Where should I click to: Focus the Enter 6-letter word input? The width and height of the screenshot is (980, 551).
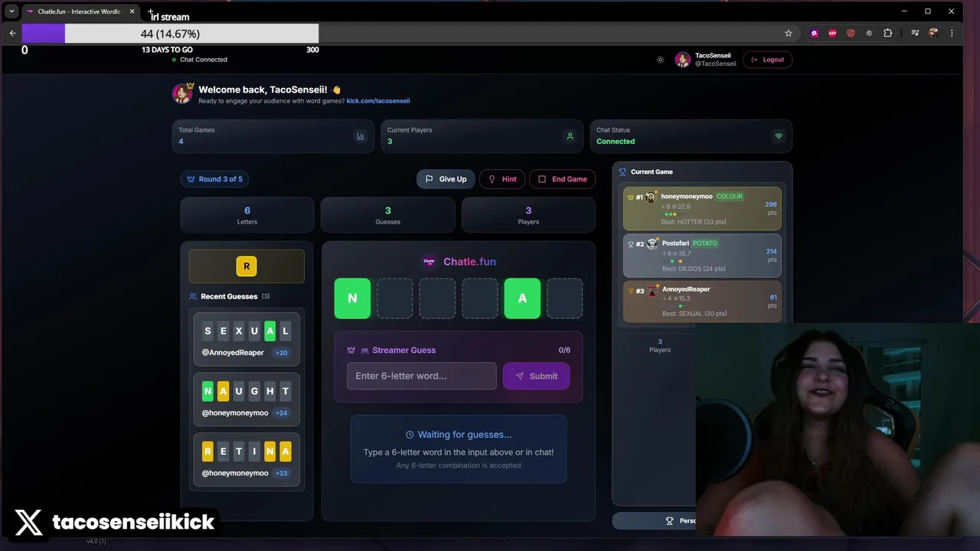tap(422, 376)
